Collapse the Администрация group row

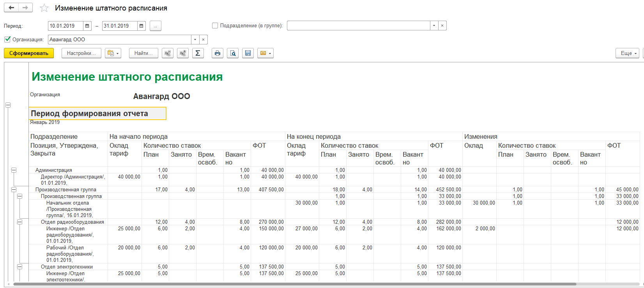[14, 170]
